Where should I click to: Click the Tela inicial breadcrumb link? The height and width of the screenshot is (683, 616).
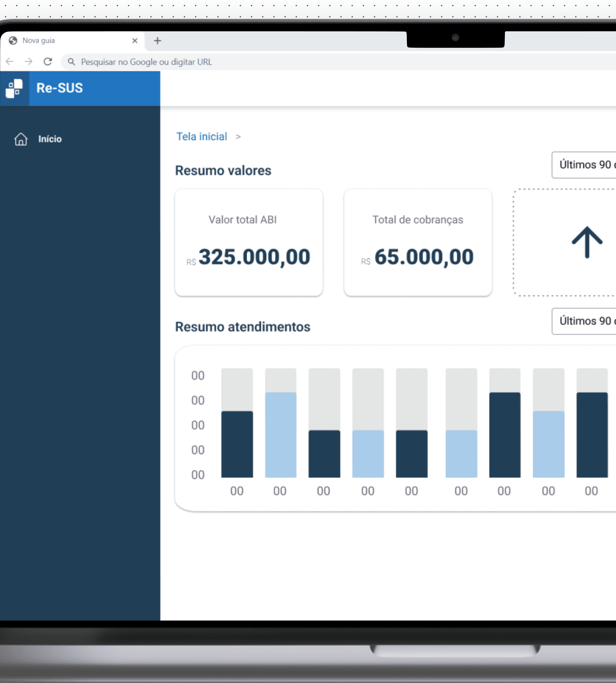tap(201, 136)
